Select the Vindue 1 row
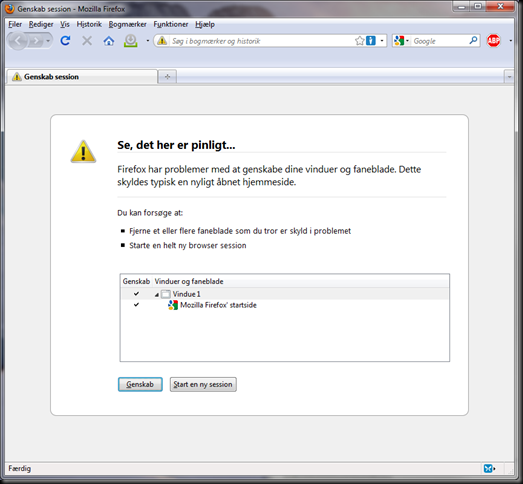 (285, 294)
